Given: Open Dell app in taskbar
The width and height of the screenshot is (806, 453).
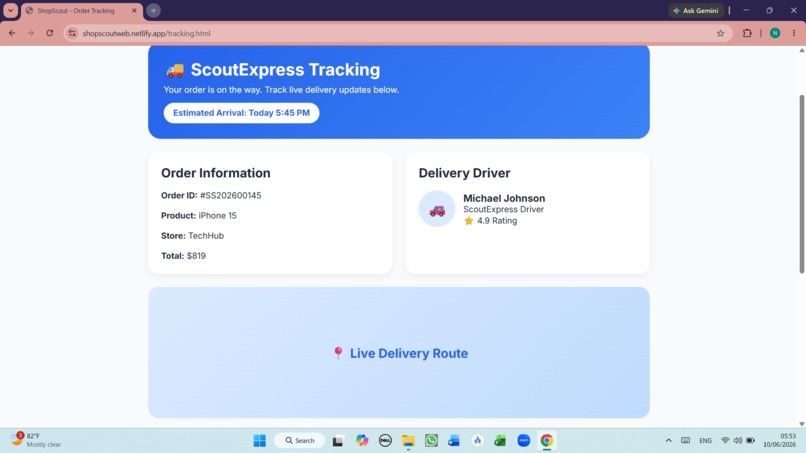Looking at the screenshot, I should 385,440.
